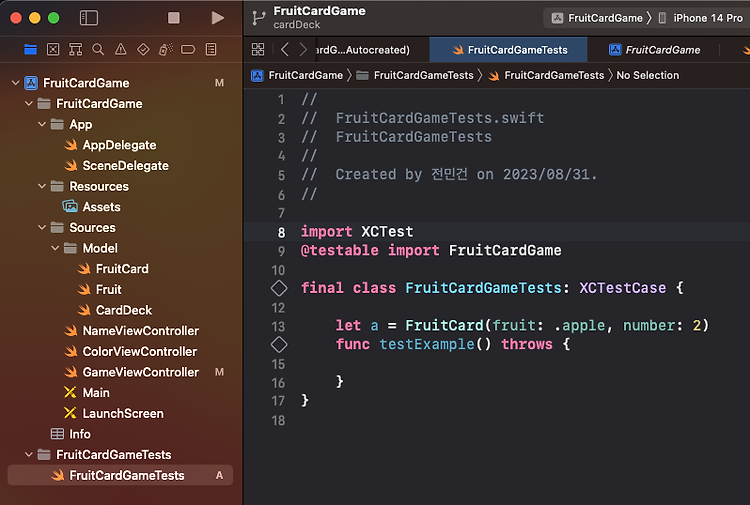
Task: Open the LaunchScreen storyboard
Action: [123, 413]
